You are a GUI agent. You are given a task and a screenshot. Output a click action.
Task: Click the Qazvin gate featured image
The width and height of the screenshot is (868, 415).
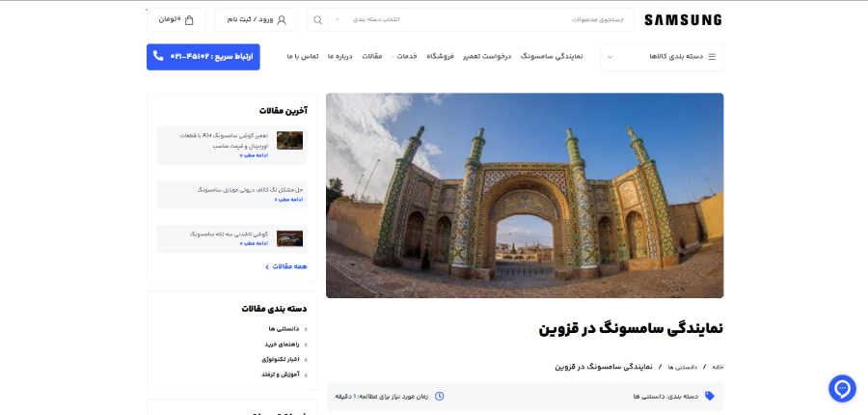525,196
